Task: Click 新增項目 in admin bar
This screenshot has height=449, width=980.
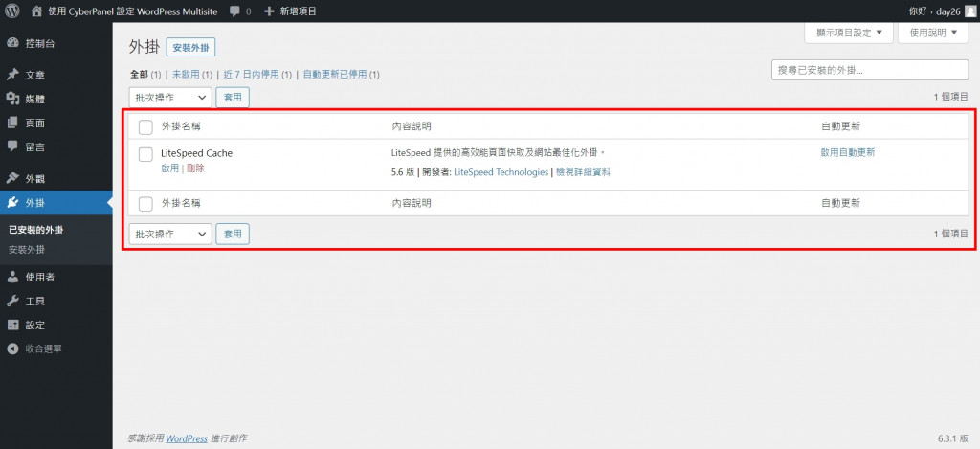Action: point(299,11)
